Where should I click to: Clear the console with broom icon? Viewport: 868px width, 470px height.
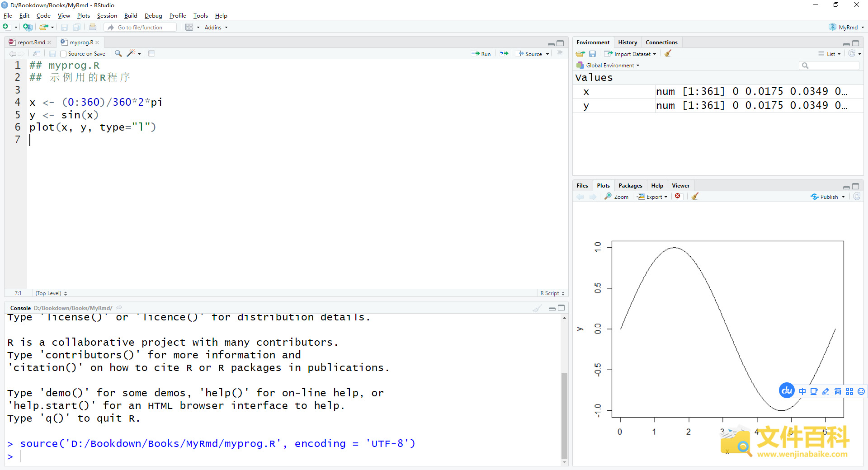(537, 308)
